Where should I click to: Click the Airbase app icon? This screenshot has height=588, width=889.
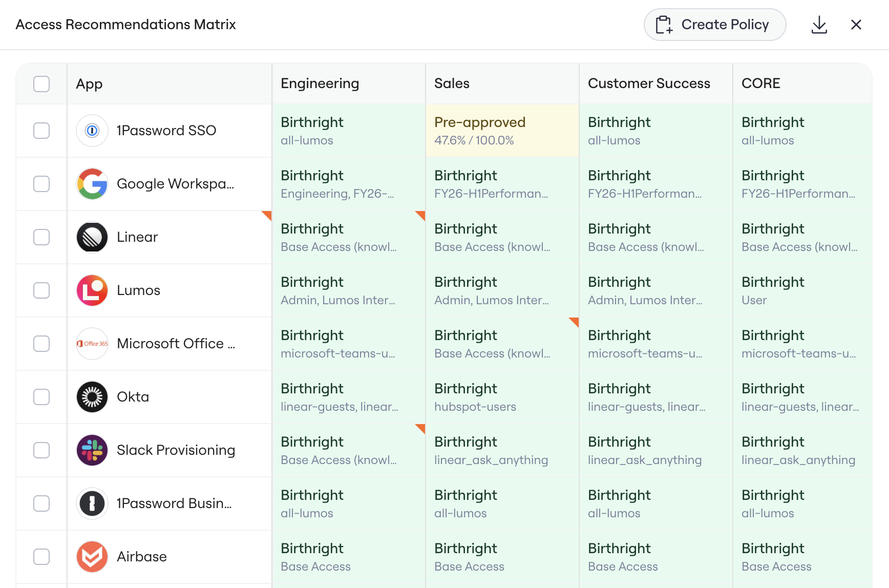[x=92, y=557]
